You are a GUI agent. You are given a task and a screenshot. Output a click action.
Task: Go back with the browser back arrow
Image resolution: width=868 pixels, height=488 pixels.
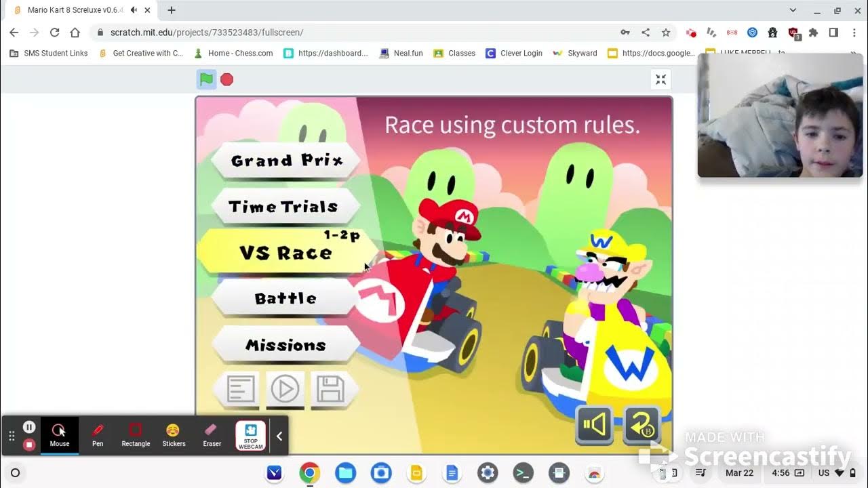(14, 33)
